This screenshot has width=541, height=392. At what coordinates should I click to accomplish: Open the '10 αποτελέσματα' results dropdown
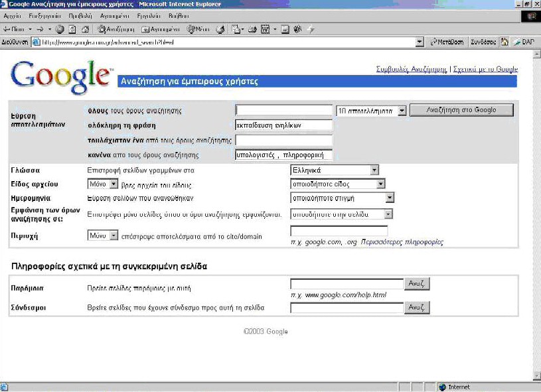(x=371, y=111)
